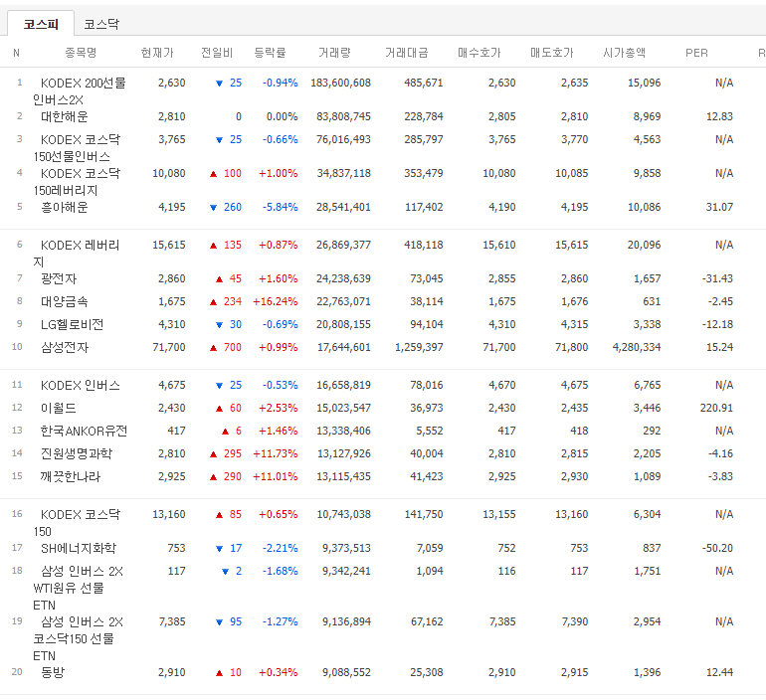Viewport: 766px width, 700px height.
Task: Click PER value 31.07 for 흥아해운
Action: (719, 207)
